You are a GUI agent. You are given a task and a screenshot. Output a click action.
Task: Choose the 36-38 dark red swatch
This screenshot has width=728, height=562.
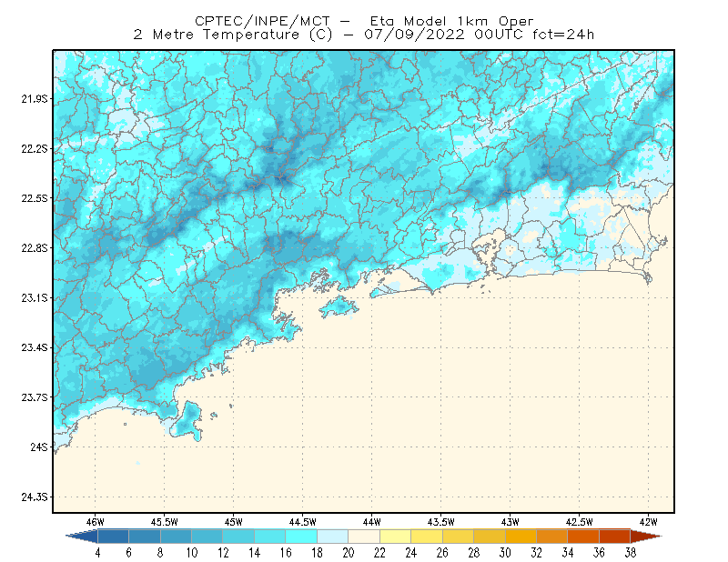pyautogui.click(x=615, y=537)
